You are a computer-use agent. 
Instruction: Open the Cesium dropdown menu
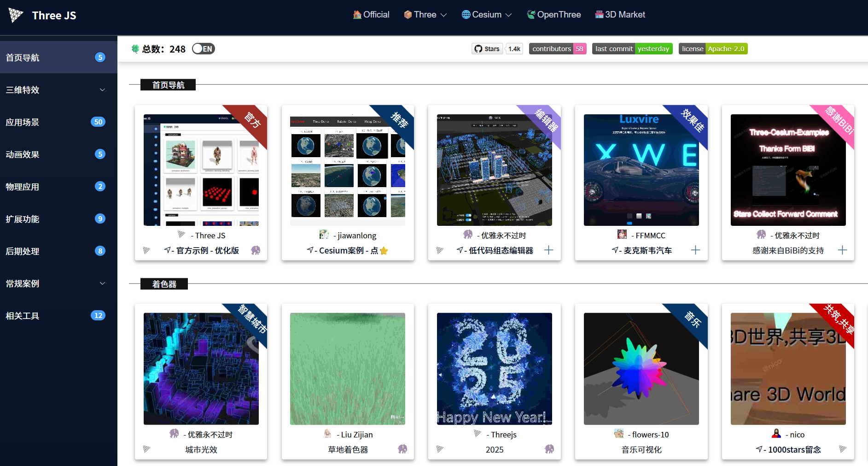[486, 15]
